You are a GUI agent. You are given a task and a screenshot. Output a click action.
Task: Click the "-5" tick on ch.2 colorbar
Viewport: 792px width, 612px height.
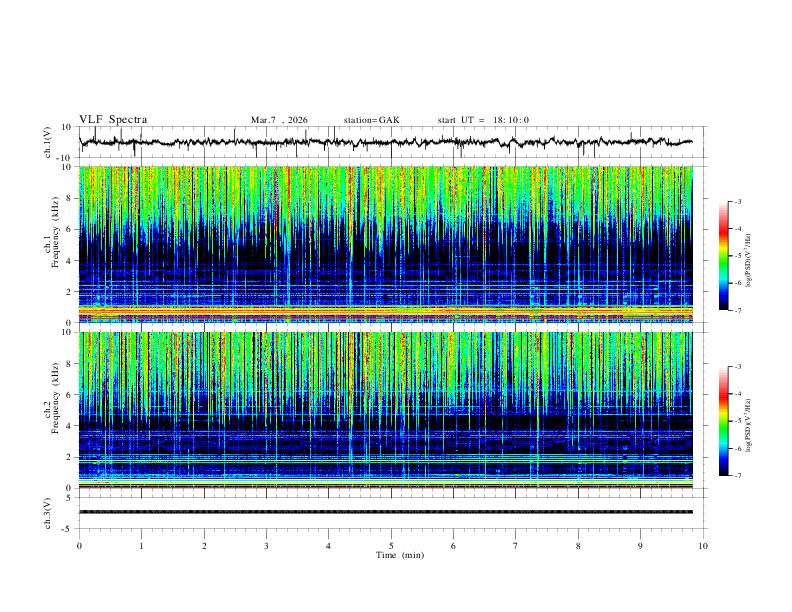tap(738, 421)
